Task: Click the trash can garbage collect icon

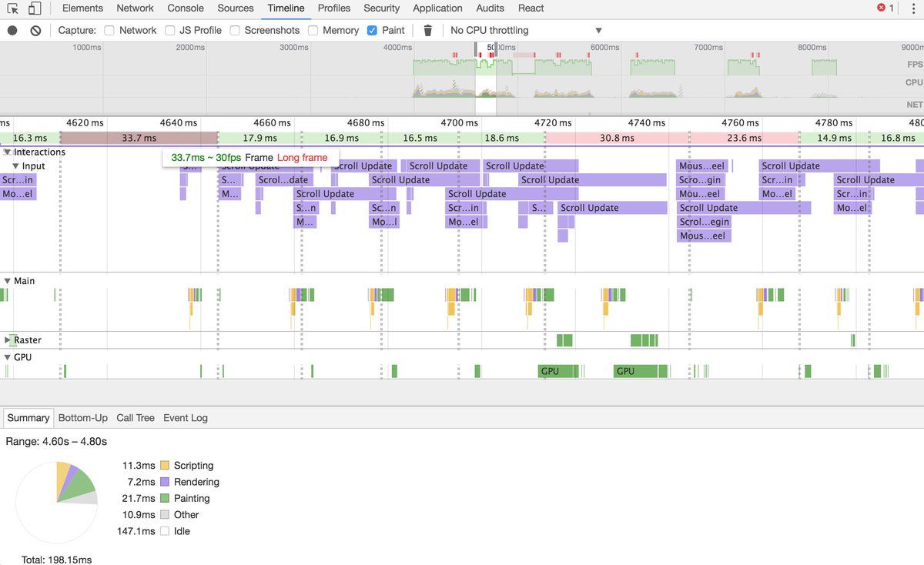Action: coord(428,30)
